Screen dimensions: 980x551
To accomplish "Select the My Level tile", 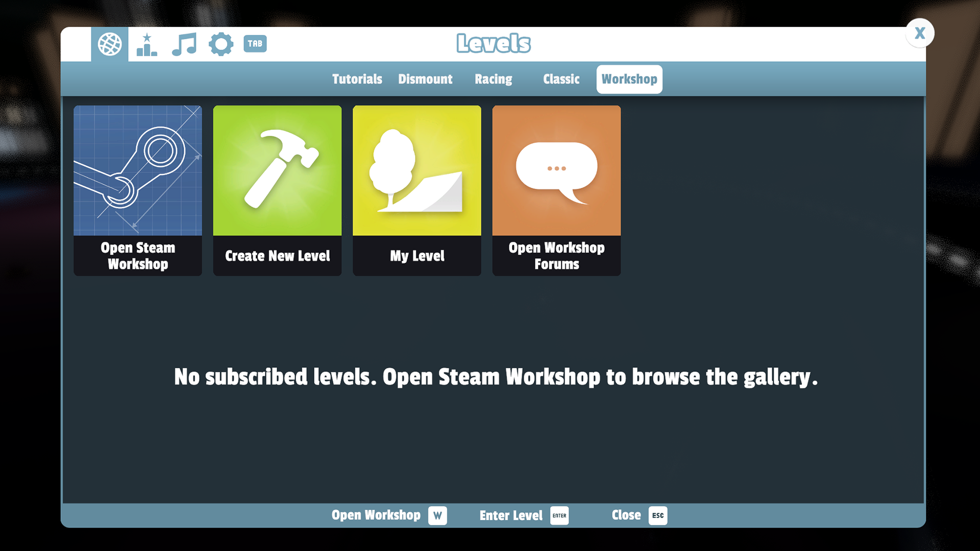I will point(417,190).
